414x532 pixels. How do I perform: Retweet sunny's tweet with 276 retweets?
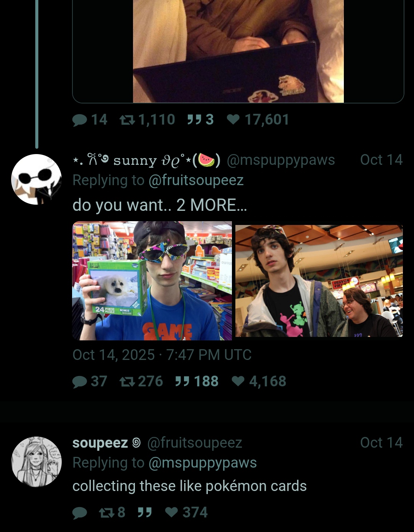pos(141,381)
